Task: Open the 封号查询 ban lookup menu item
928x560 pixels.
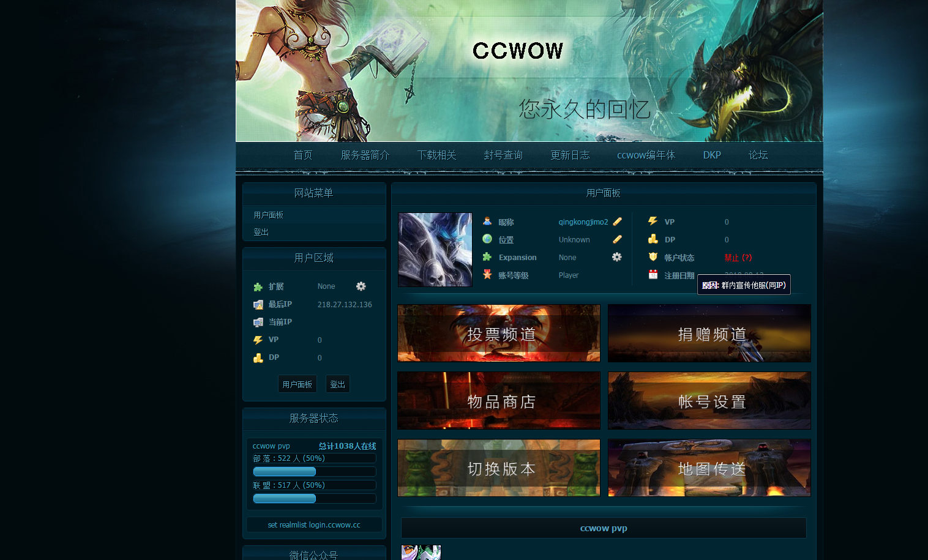Action: click(x=503, y=155)
